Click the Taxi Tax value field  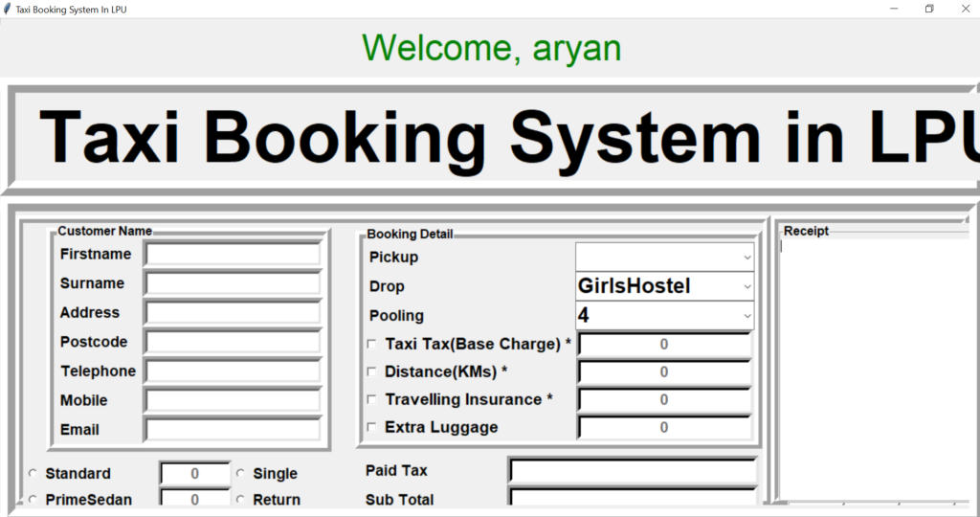[x=664, y=345]
